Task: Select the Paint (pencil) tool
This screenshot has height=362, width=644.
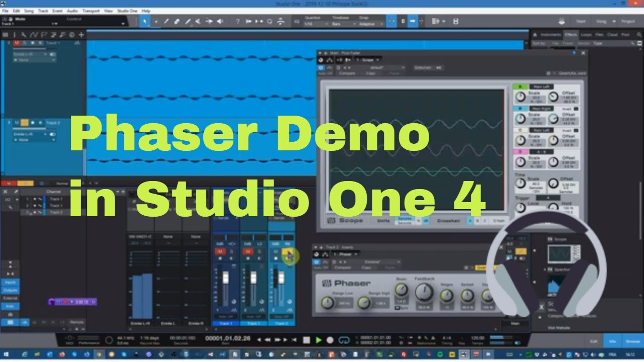Action: click(188, 21)
